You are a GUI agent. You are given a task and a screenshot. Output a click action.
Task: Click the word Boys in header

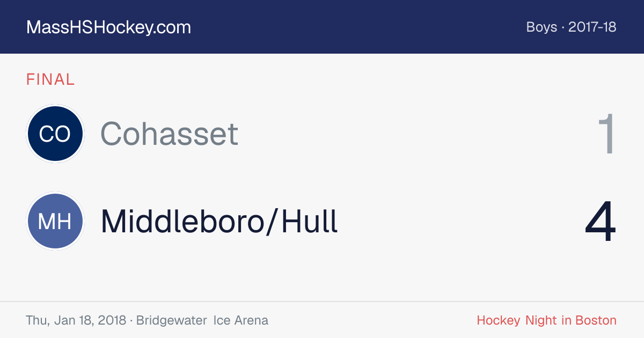pyautogui.click(x=541, y=27)
